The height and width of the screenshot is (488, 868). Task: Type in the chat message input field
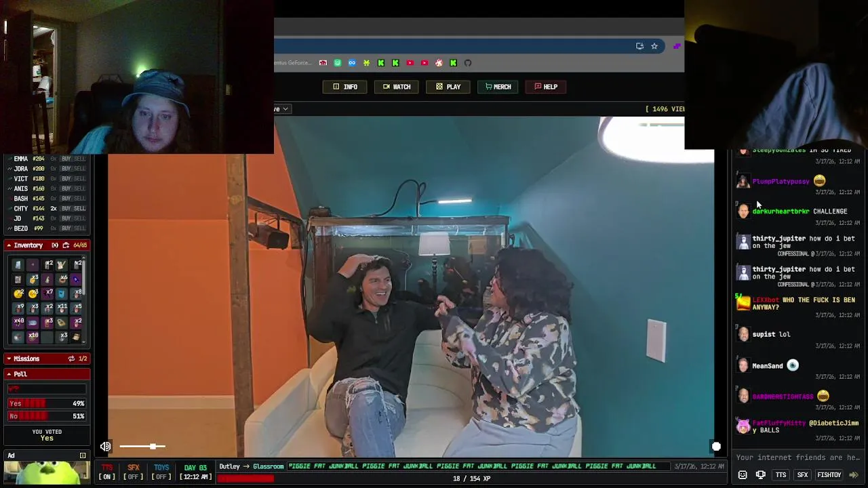pos(797,457)
